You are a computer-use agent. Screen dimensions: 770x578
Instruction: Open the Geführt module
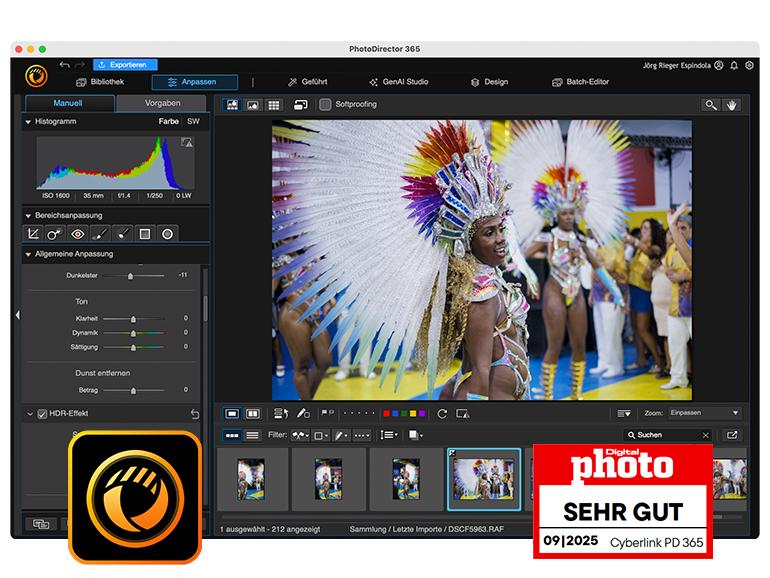(x=307, y=82)
